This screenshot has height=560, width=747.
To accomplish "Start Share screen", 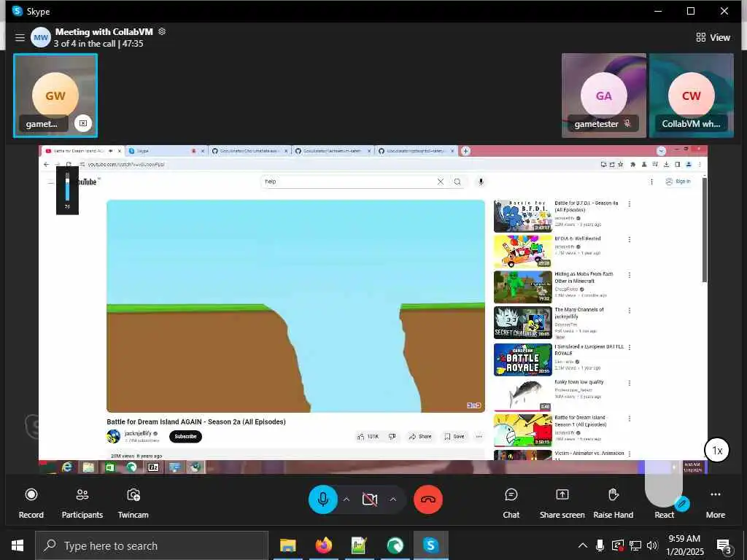I will (x=562, y=503).
